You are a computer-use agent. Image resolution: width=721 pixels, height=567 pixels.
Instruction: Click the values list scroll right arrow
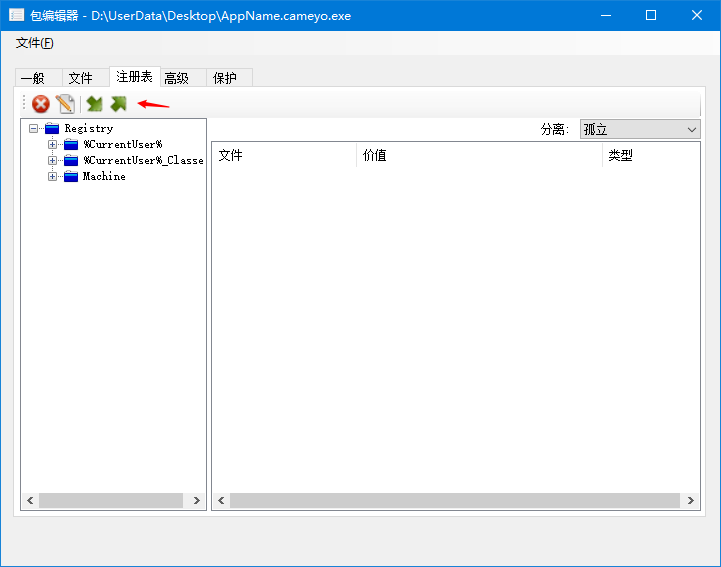691,500
